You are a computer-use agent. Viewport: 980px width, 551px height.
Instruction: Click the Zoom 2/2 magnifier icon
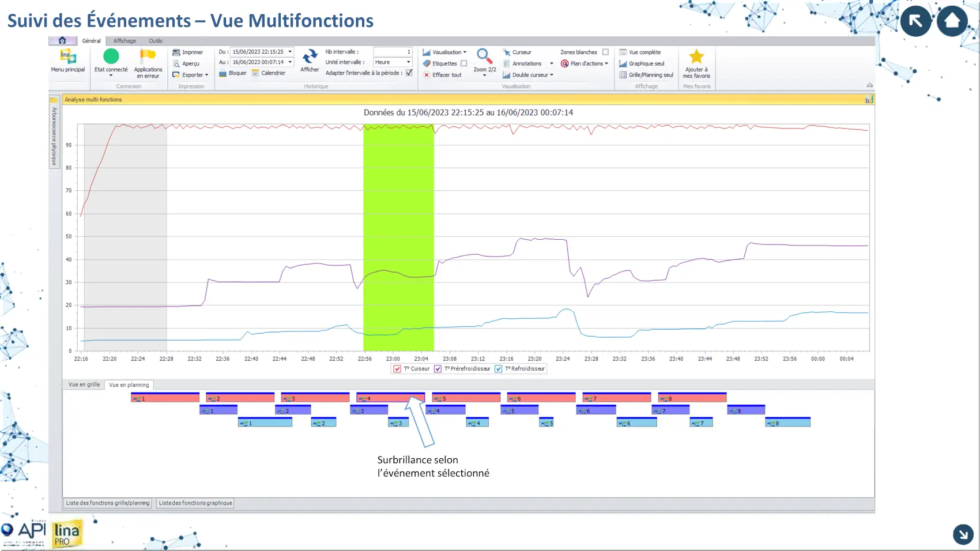[x=484, y=56]
